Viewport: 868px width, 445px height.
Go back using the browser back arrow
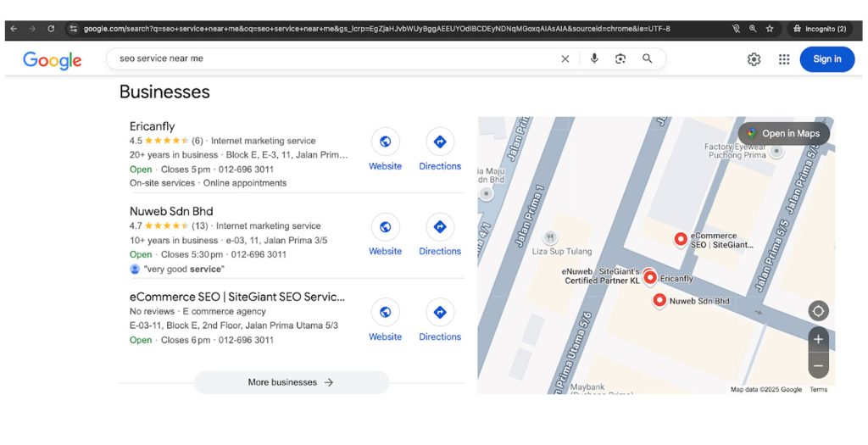14,29
